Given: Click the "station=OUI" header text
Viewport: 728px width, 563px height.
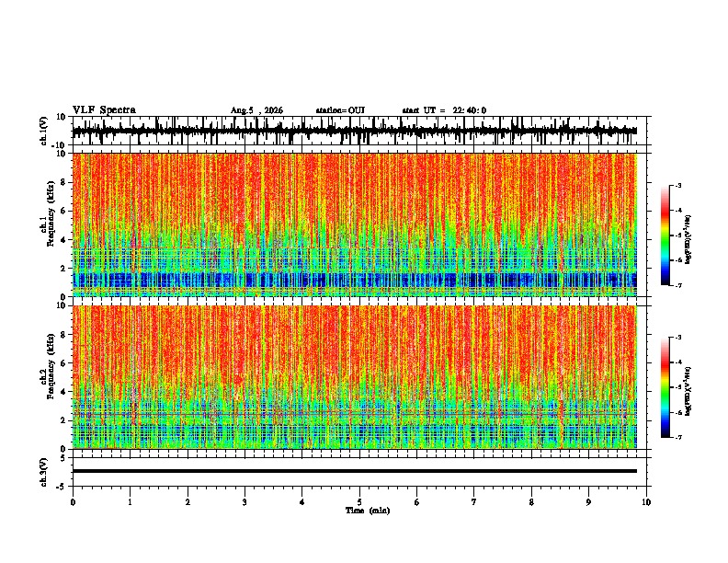Looking at the screenshot, I should pos(340,110).
